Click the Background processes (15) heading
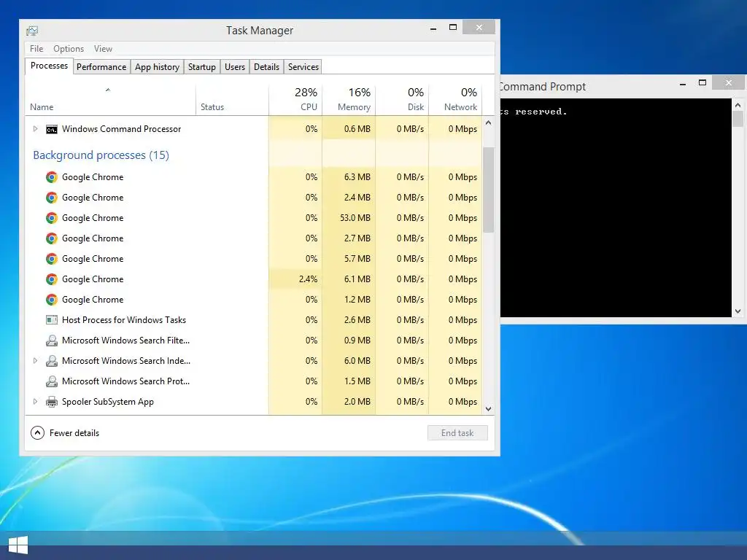 point(101,155)
